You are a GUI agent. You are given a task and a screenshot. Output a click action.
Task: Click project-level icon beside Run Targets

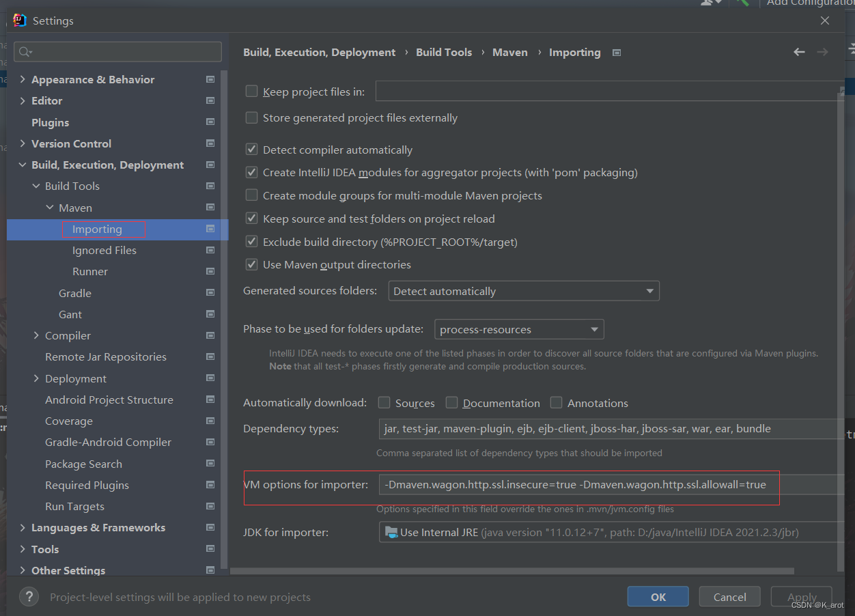(x=210, y=506)
